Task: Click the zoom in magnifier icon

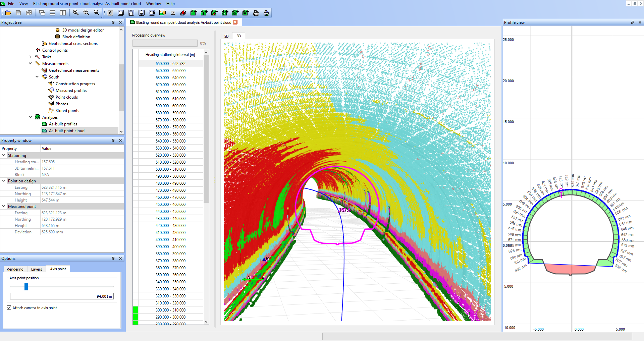Action: coord(76,13)
